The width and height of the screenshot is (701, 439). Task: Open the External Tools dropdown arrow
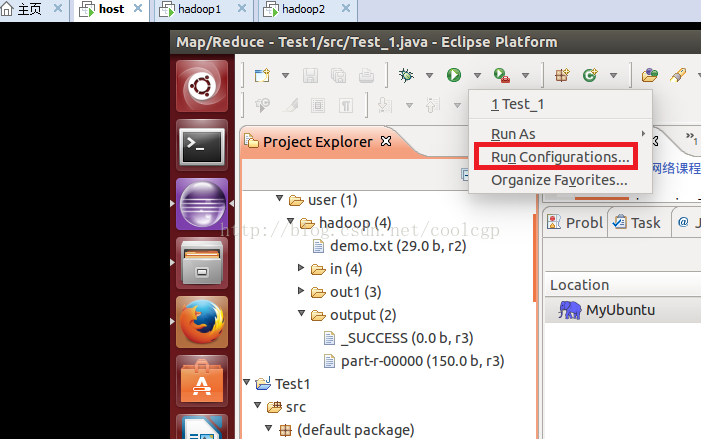525,75
